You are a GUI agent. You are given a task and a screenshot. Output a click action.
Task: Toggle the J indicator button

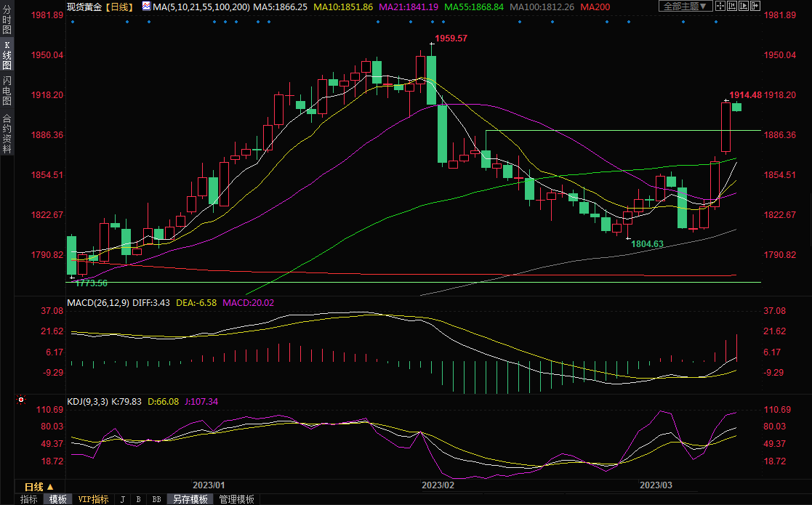pyautogui.click(x=122, y=499)
